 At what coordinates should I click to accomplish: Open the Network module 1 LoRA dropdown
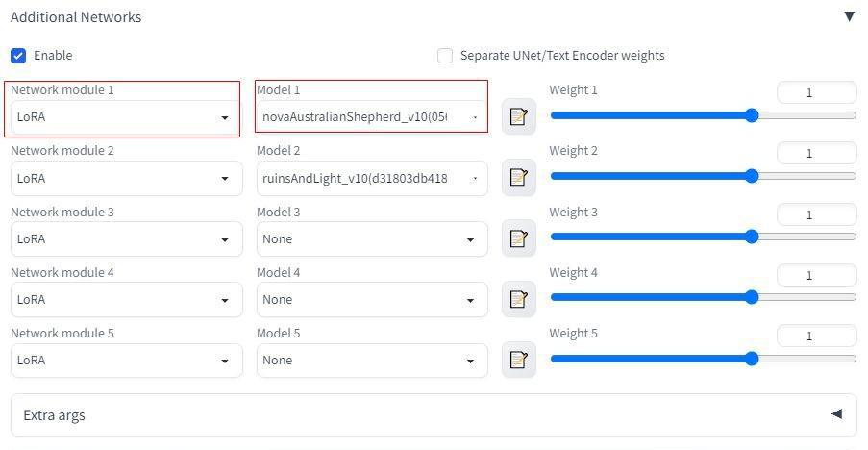click(x=127, y=117)
